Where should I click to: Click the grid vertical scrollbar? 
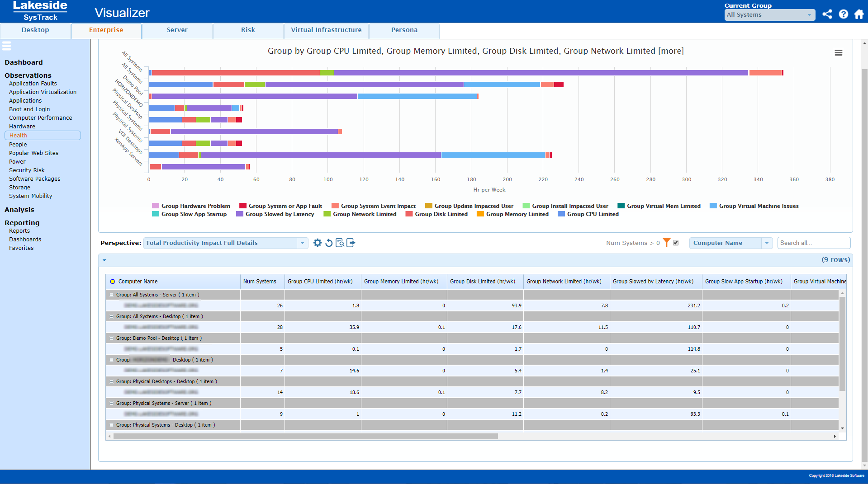842,343
